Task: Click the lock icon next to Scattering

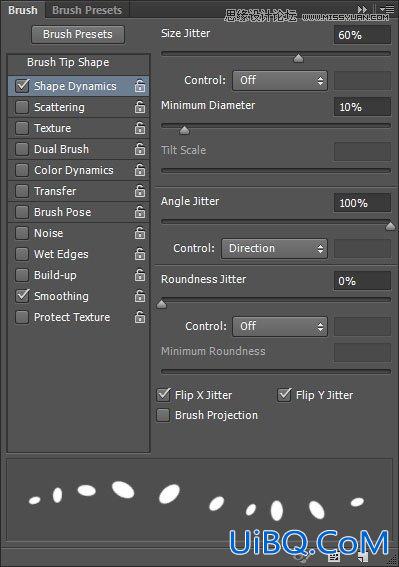Action: (x=140, y=107)
